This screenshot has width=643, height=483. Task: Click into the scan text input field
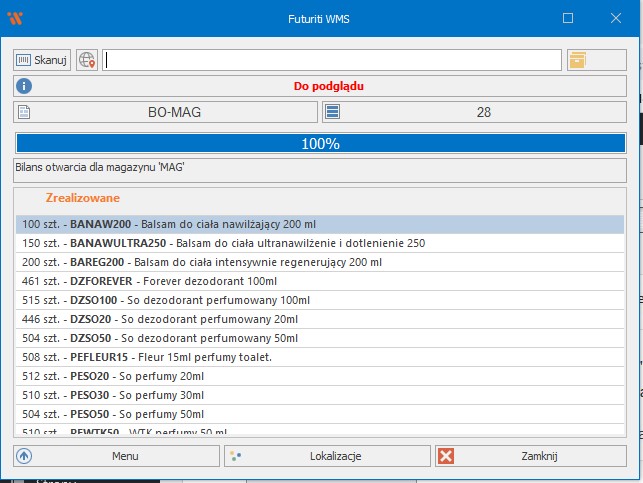point(331,60)
